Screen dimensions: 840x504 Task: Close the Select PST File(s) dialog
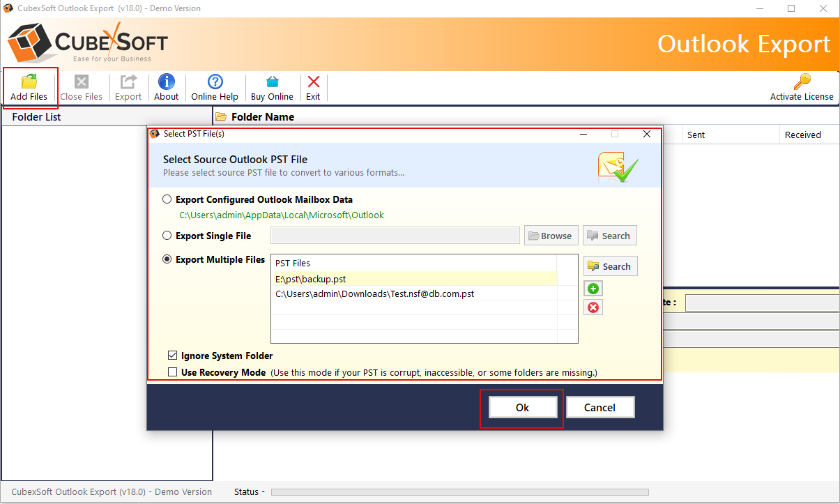[647, 134]
